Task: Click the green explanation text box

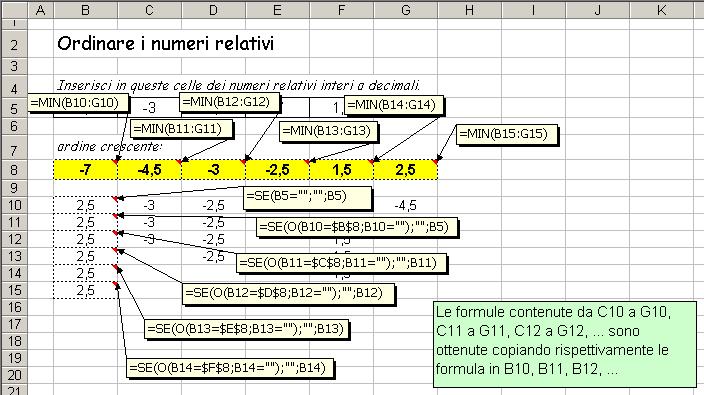Action: pyautogui.click(x=565, y=344)
